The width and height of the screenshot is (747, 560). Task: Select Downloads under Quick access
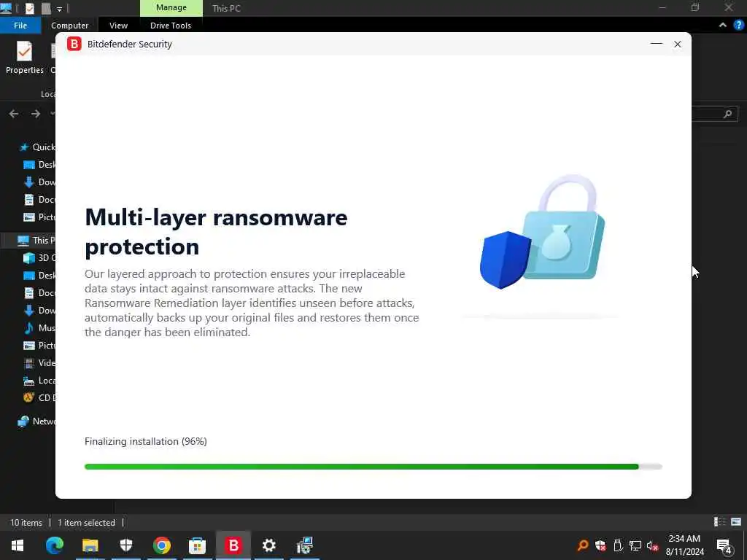tap(39, 182)
